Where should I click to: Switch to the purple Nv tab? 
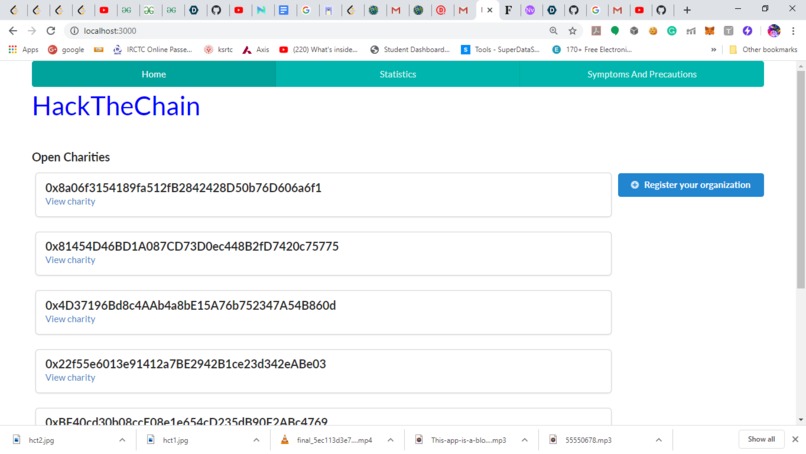tap(530, 10)
